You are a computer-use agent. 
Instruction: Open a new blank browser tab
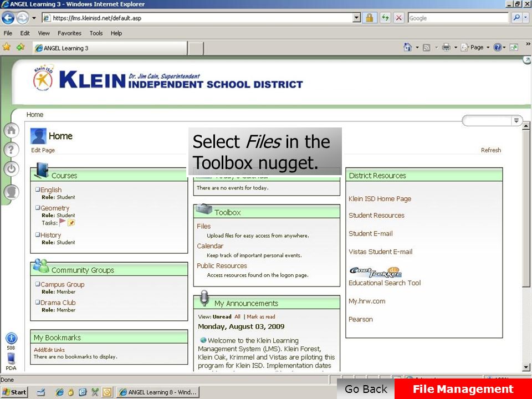coord(196,49)
